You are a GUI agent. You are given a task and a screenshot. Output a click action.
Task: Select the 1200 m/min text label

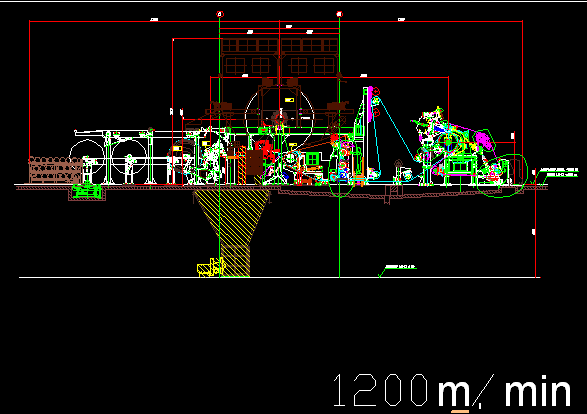tap(452, 391)
